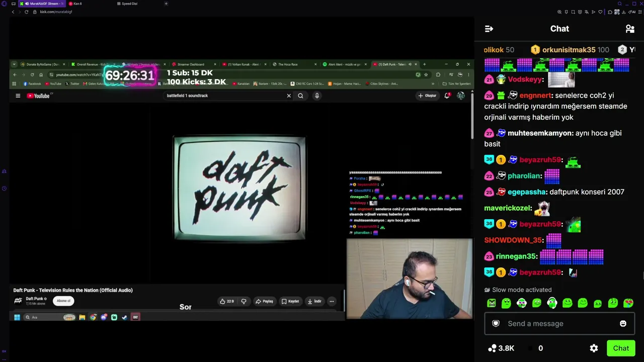Select the first green emote in quick bar
The height and width of the screenshot is (362, 644).
[492, 303]
